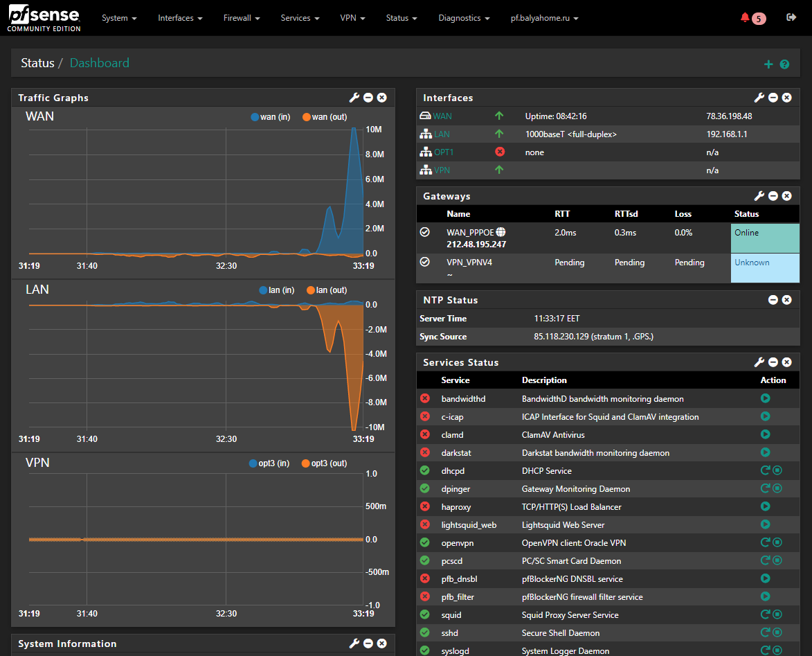Open the Diagnostics dropdown menu
The height and width of the screenshot is (656, 812).
tap(464, 18)
